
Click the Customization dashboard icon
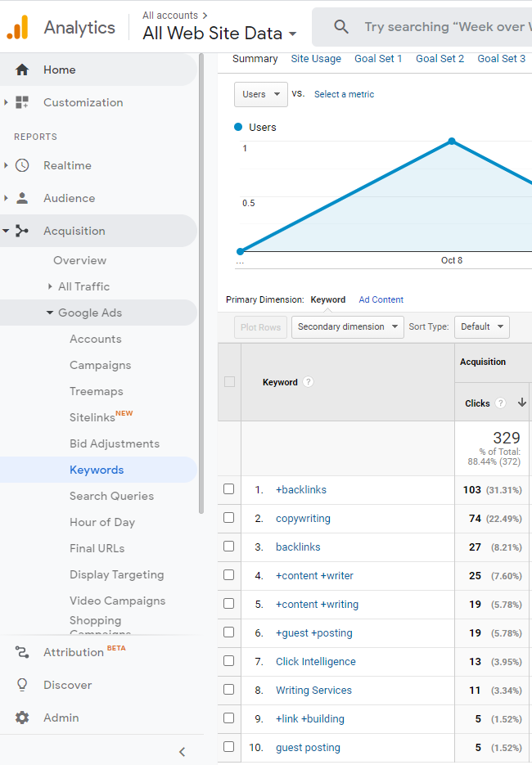(x=22, y=102)
